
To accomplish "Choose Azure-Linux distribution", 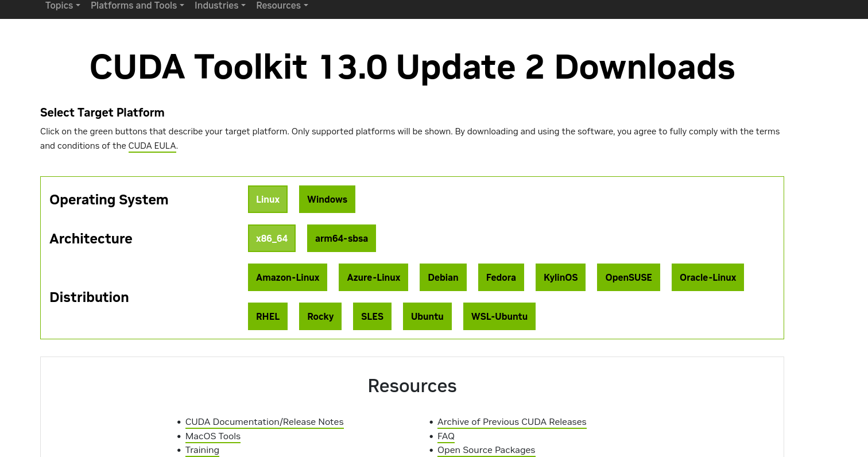I will pos(373,277).
